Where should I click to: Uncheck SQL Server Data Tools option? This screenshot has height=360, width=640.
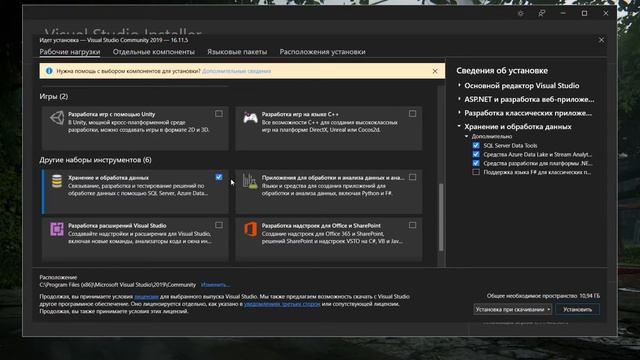476,145
